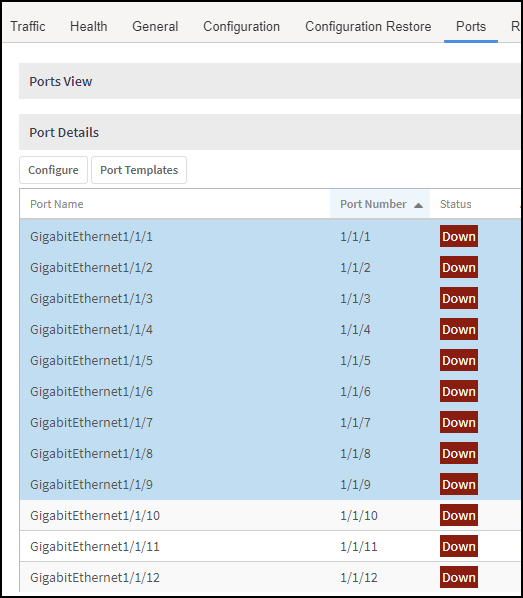Select row GigabitEthernet1/1/10

click(270, 515)
